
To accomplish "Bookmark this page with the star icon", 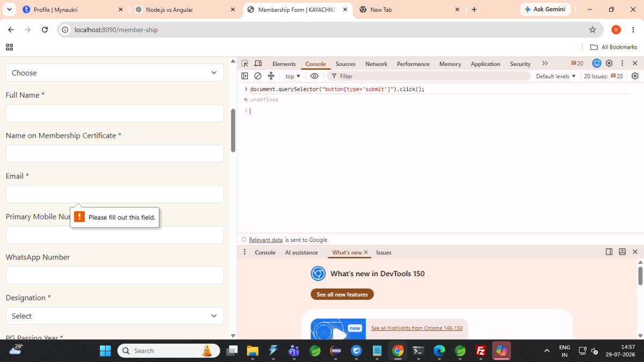I will (x=592, y=30).
